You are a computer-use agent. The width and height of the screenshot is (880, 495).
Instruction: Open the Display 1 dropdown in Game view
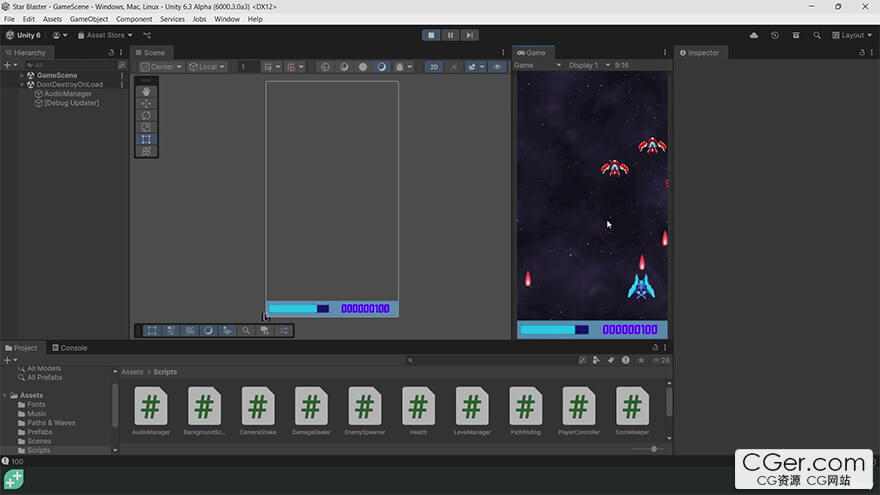click(589, 65)
